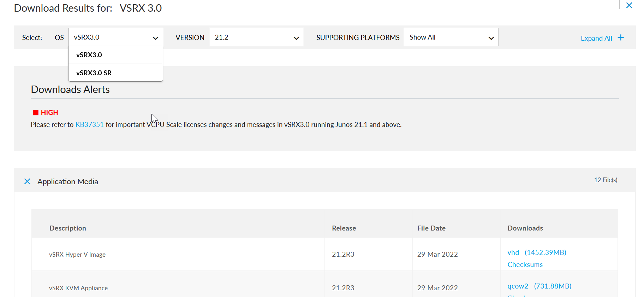The image size is (644, 297).
Task: Open the OS dropdown showing vSRX3.0
Action: point(115,37)
